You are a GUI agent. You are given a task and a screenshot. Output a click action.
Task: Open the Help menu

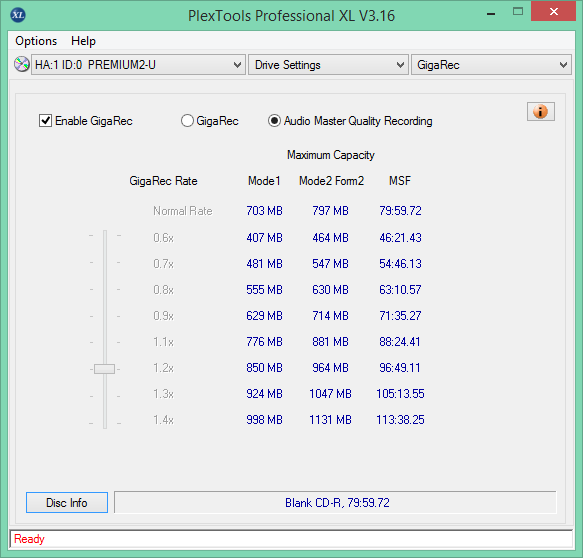[83, 41]
